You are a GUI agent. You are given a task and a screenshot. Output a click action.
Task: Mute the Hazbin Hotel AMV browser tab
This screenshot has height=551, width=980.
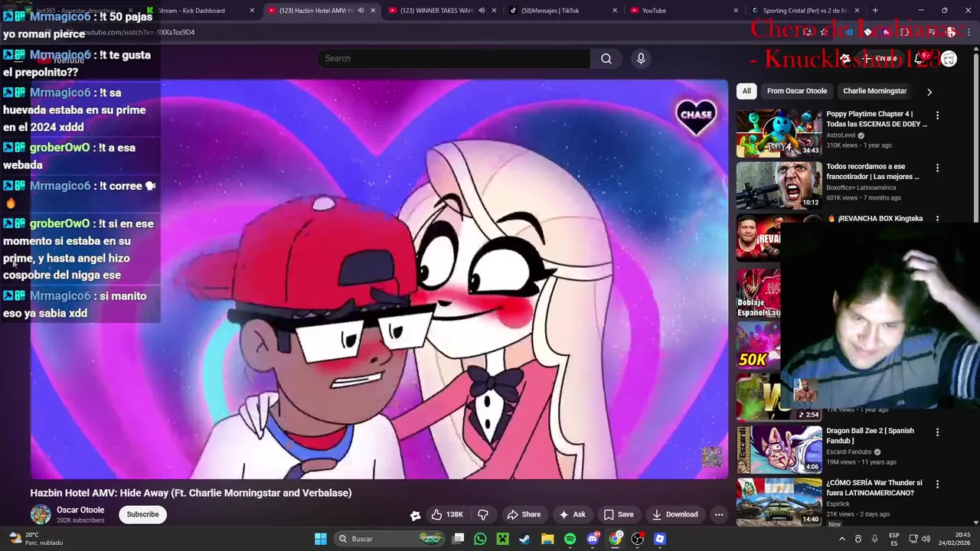coord(361,11)
